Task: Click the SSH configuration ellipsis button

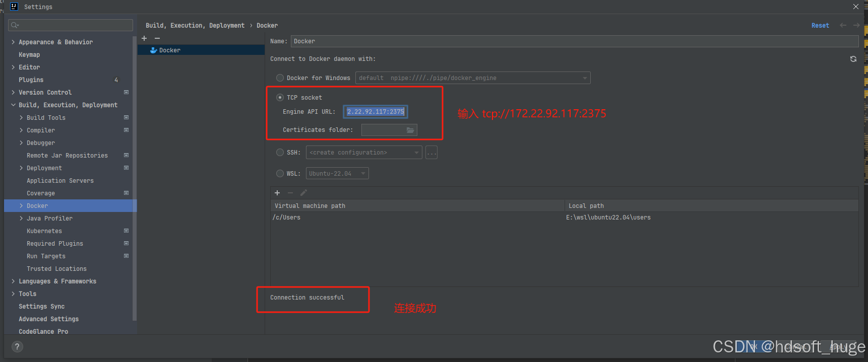Action: click(x=431, y=153)
